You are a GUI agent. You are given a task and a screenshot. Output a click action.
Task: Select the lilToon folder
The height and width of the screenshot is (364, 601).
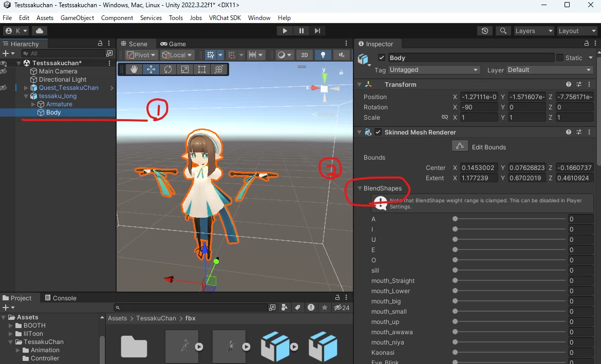tap(33, 333)
